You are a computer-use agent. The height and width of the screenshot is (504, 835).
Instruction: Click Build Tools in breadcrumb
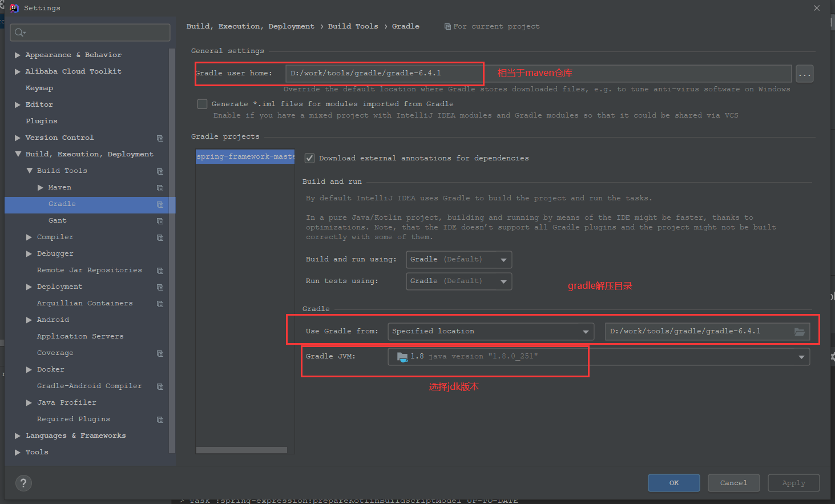[353, 26]
